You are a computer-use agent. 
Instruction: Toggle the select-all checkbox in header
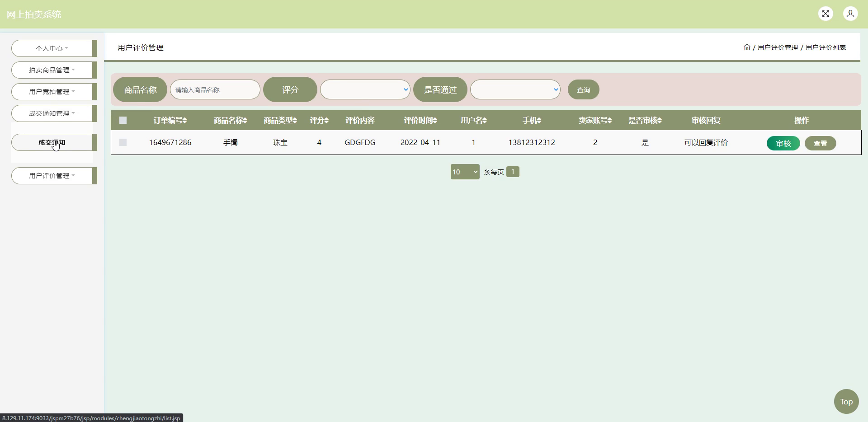click(123, 120)
